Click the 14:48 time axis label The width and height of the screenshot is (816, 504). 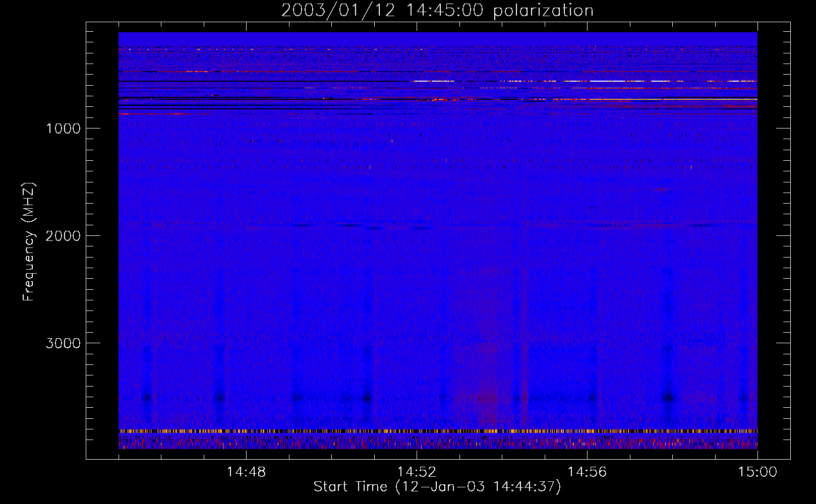(x=246, y=472)
